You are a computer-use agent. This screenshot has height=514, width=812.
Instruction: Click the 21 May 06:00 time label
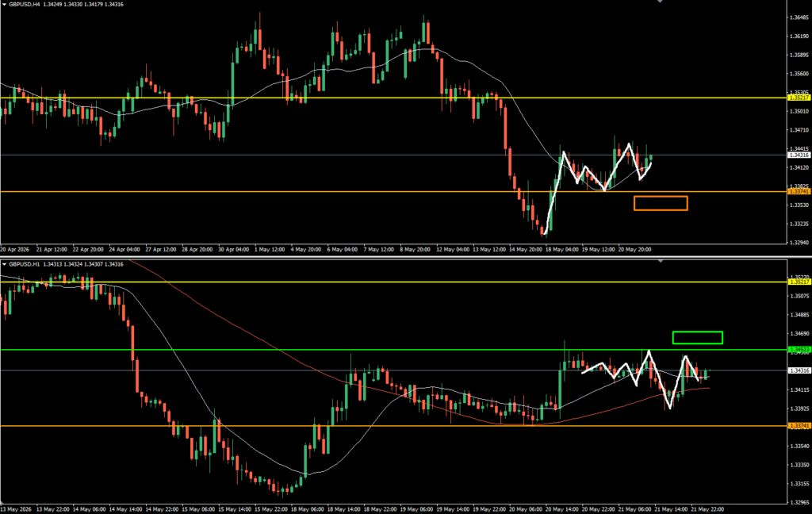coord(634,509)
